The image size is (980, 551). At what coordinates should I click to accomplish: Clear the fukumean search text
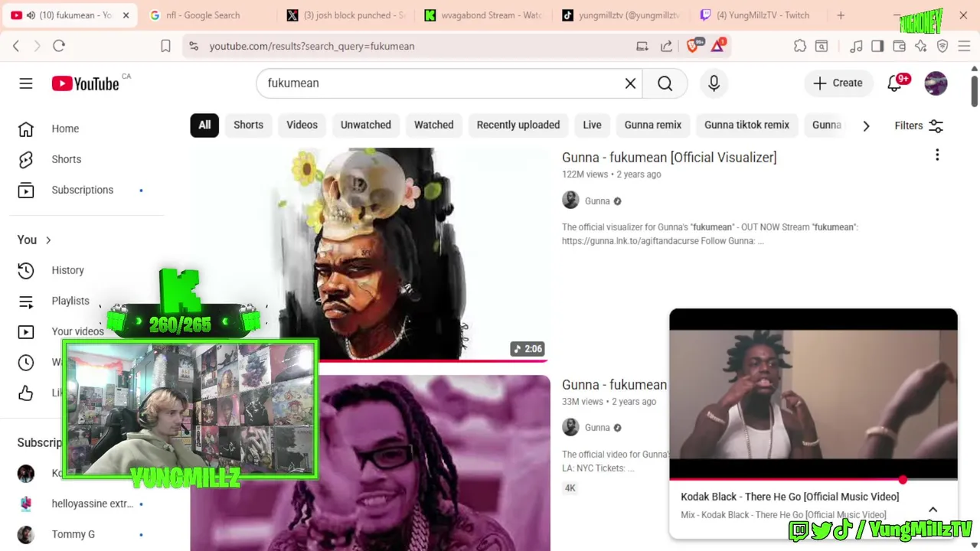click(x=630, y=83)
